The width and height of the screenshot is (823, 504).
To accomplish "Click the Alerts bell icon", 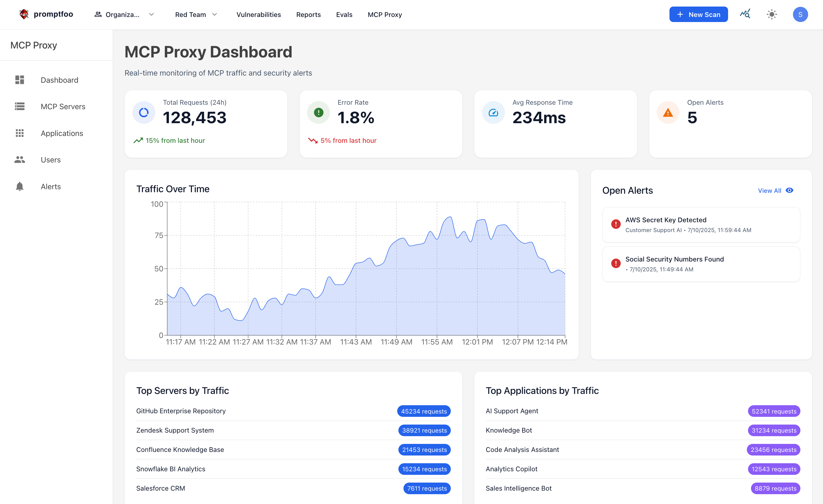I will [x=19, y=186].
